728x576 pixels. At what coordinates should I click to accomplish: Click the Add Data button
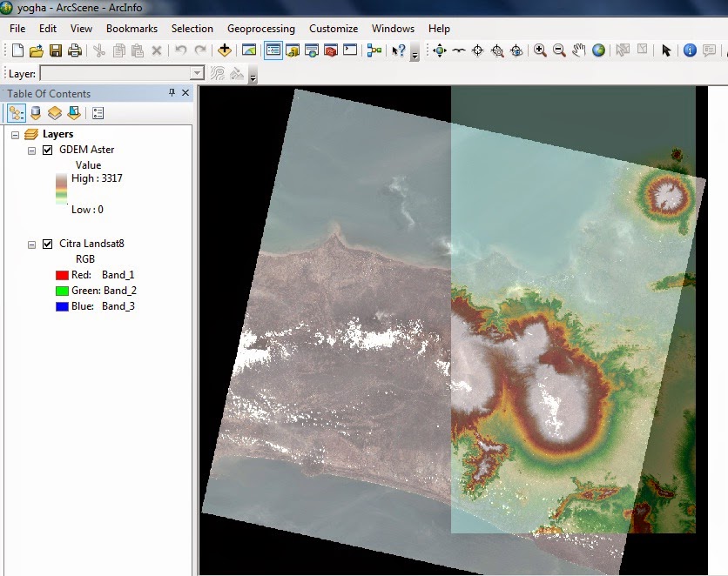tap(225, 50)
